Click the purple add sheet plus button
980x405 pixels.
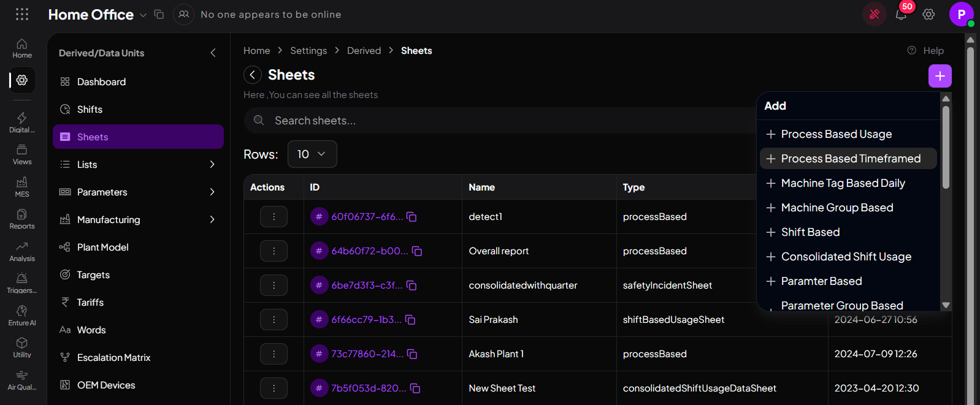point(940,76)
